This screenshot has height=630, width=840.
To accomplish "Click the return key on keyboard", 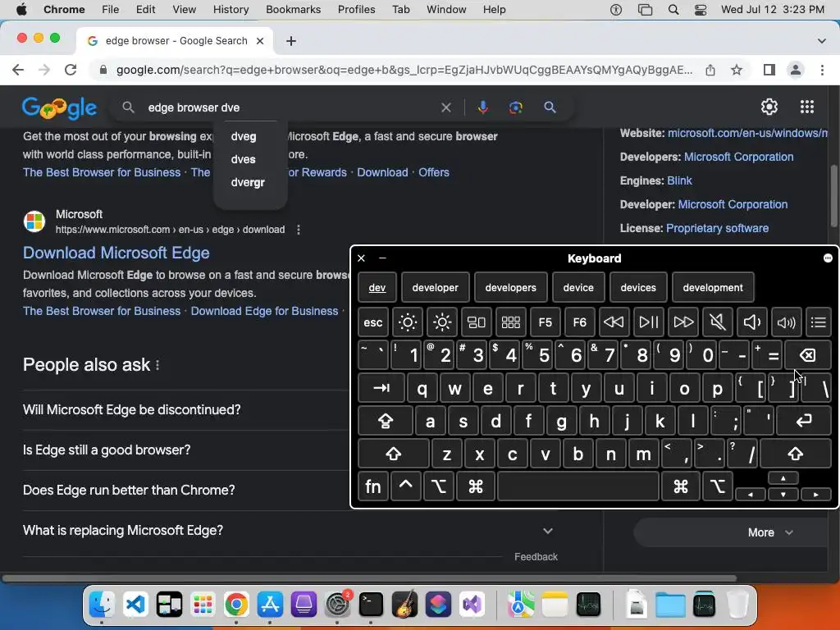I will (804, 421).
